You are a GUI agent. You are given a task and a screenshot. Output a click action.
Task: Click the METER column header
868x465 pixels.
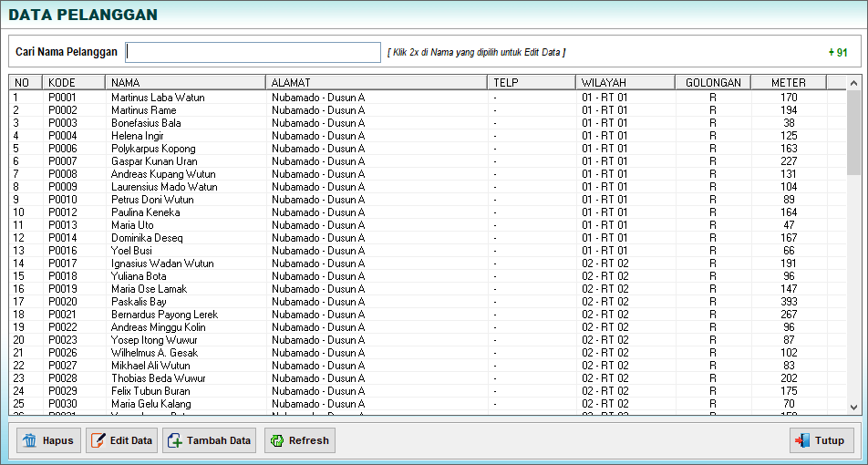pos(788,83)
